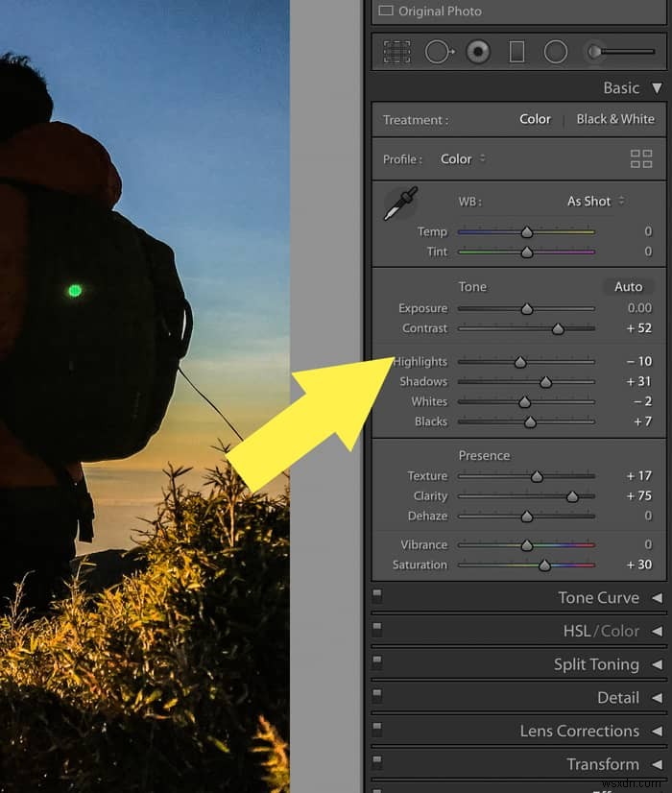Click the Whites value -2
Image resolution: width=672 pixels, height=793 pixels.
(642, 401)
